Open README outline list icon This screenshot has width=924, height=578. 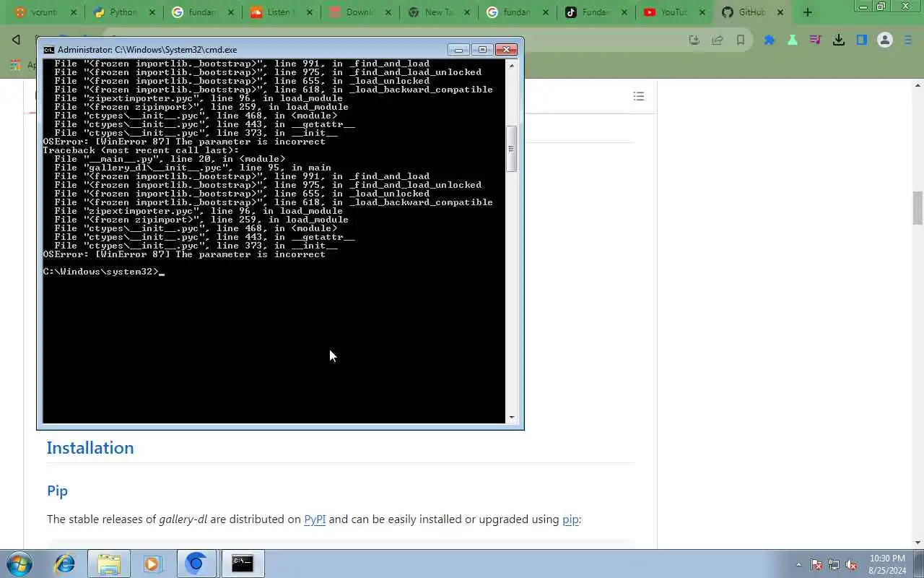(x=639, y=96)
